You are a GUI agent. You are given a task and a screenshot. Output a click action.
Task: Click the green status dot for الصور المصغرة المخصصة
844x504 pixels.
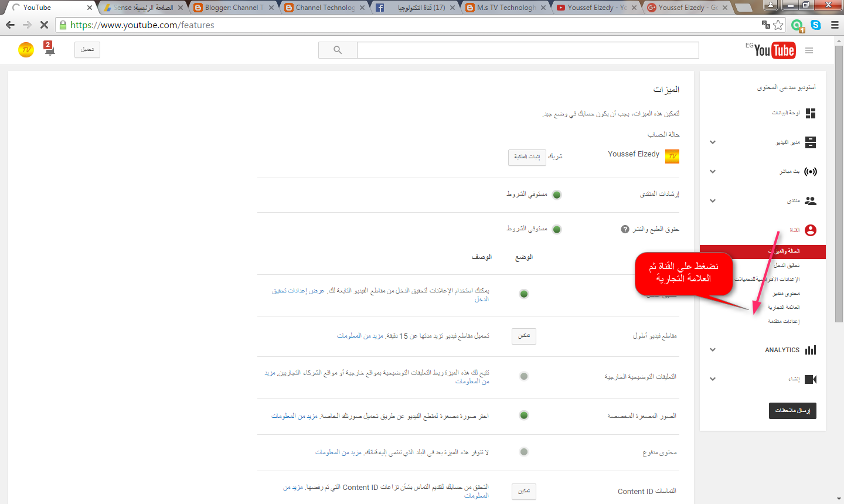[x=524, y=416]
